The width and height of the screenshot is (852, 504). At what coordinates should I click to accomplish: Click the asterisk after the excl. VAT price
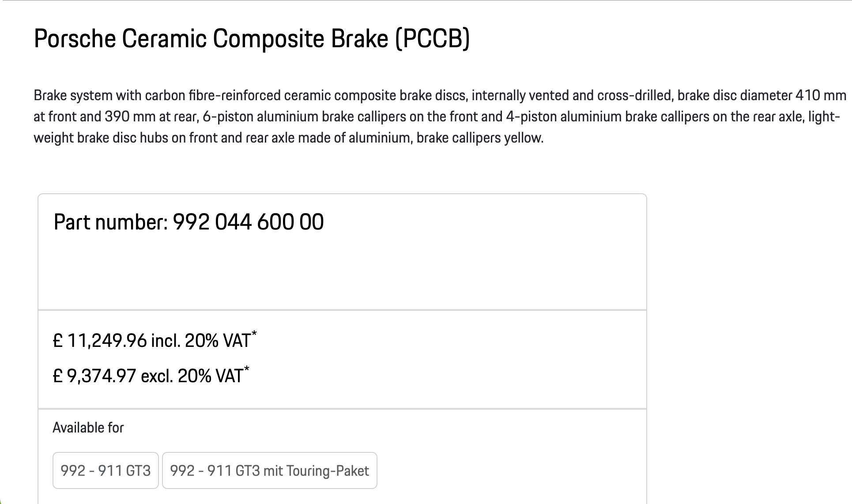[247, 369]
